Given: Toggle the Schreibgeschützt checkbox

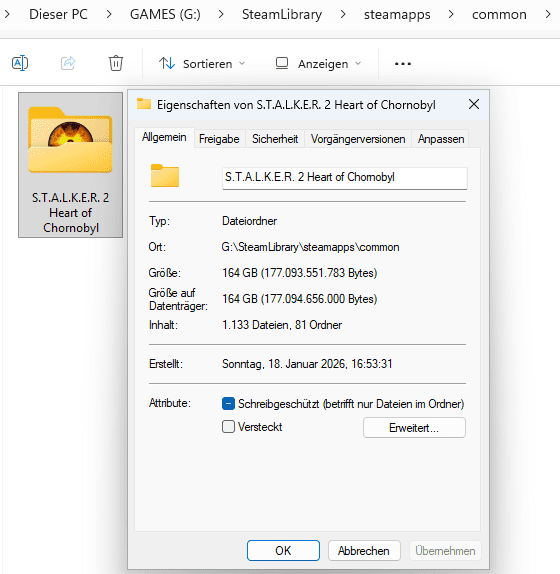Looking at the screenshot, I should 228,404.
